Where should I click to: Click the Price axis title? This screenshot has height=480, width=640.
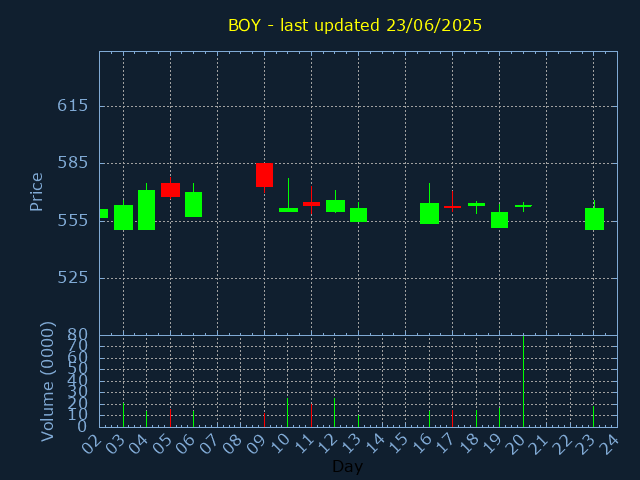click(36, 192)
